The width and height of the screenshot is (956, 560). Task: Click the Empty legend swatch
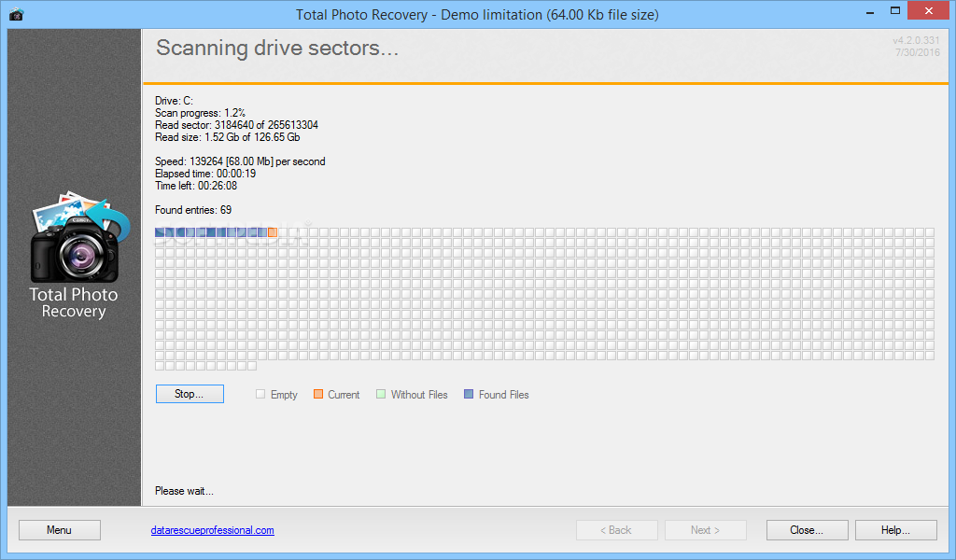tap(260, 394)
